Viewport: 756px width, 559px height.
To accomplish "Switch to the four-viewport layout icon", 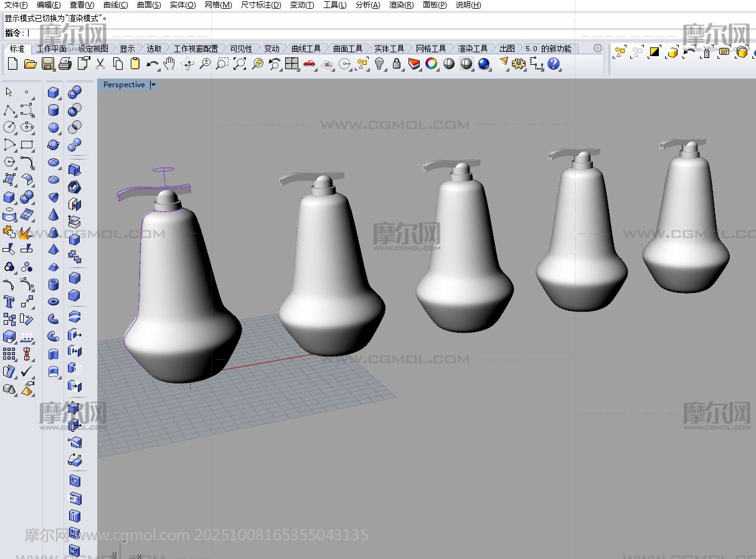I will tap(291, 64).
